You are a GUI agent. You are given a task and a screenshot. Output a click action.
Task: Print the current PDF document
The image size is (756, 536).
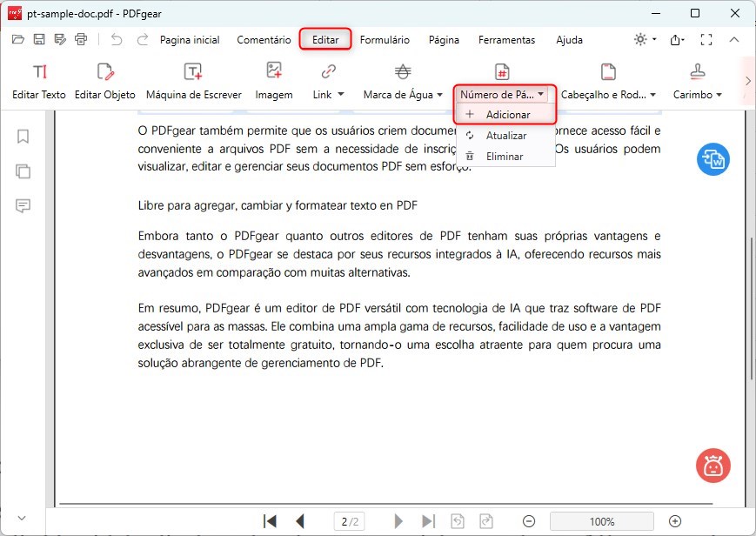click(x=81, y=39)
